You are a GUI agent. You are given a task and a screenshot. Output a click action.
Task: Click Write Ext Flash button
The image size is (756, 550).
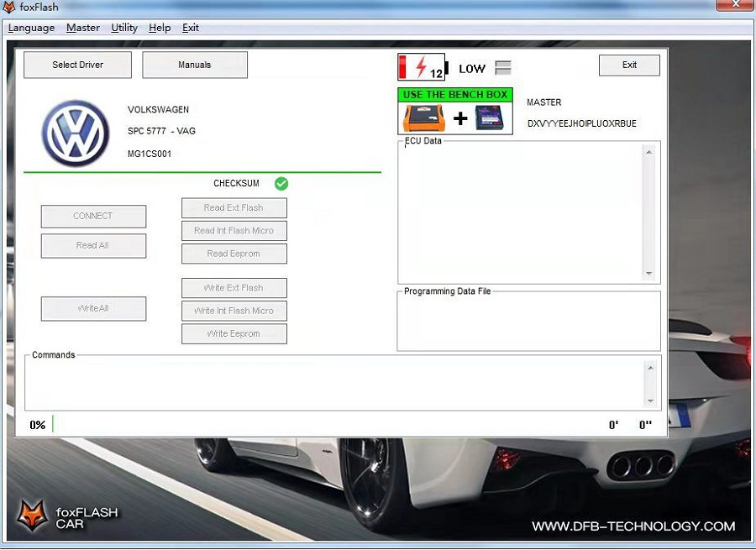pyautogui.click(x=234, y=288)
